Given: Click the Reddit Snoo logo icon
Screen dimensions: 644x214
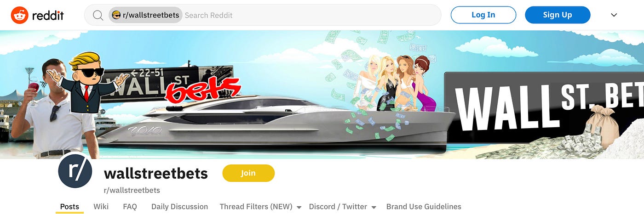Looking at the screenshot, I should [20, 15].
